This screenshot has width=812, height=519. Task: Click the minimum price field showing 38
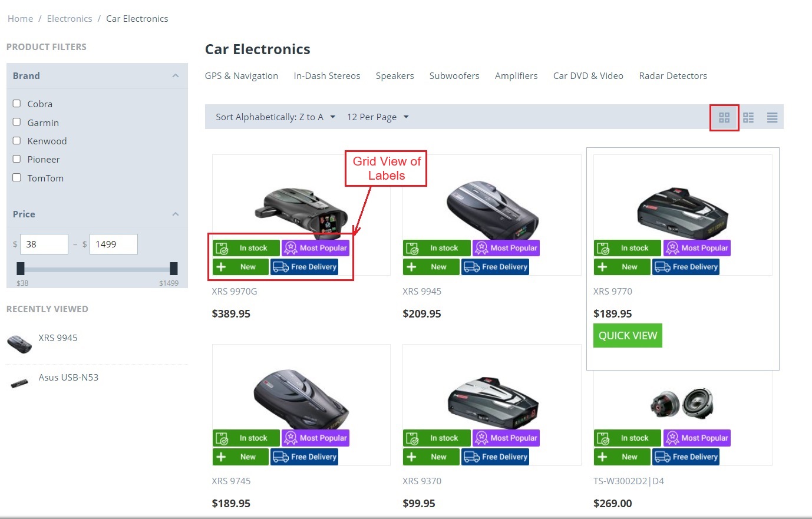[x=44, y=244]
